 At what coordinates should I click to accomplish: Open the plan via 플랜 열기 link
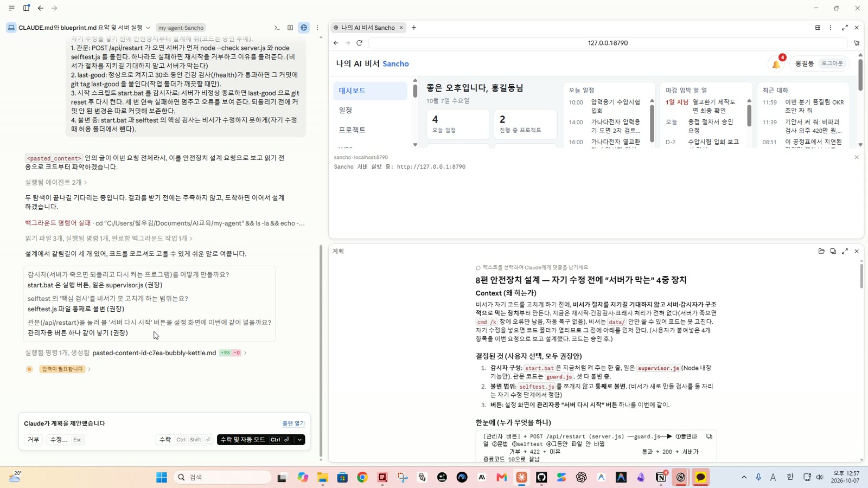[293, 423]
